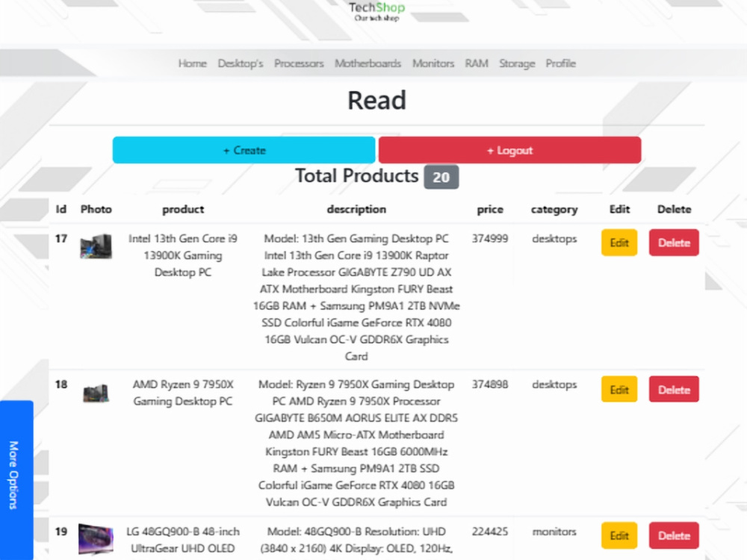Open the Motherboards nav link
Image resolution: width=747 pixels, height=560 pixels.
(x=368, y=63)
